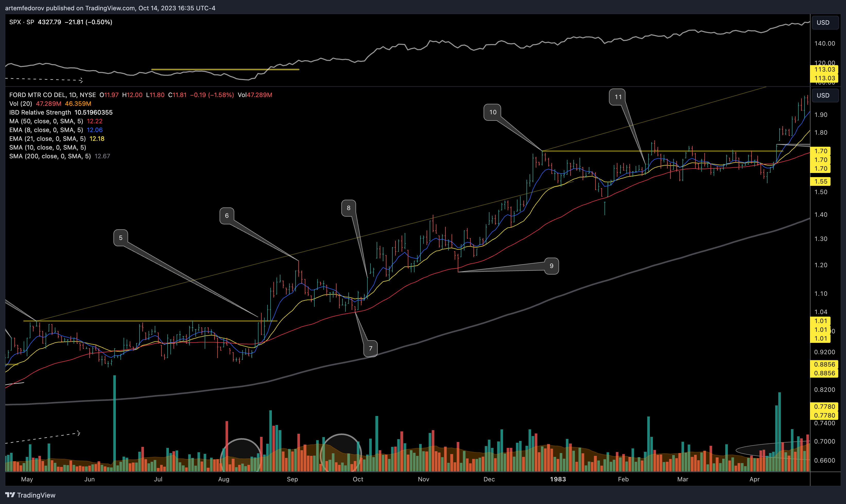The width and height of the screenshot is (846, 504).
Task: Click the Vol (20) indicator legend
Action: pos(21,103)
